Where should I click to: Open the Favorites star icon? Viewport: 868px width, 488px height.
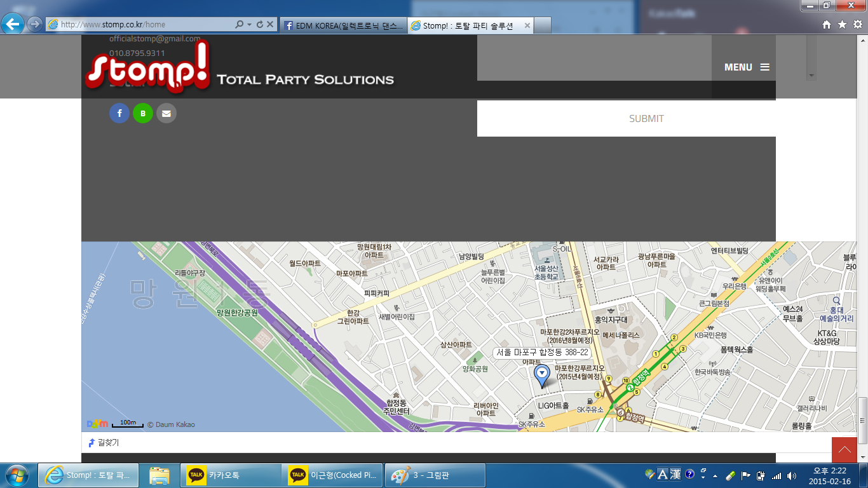[842, 24]
